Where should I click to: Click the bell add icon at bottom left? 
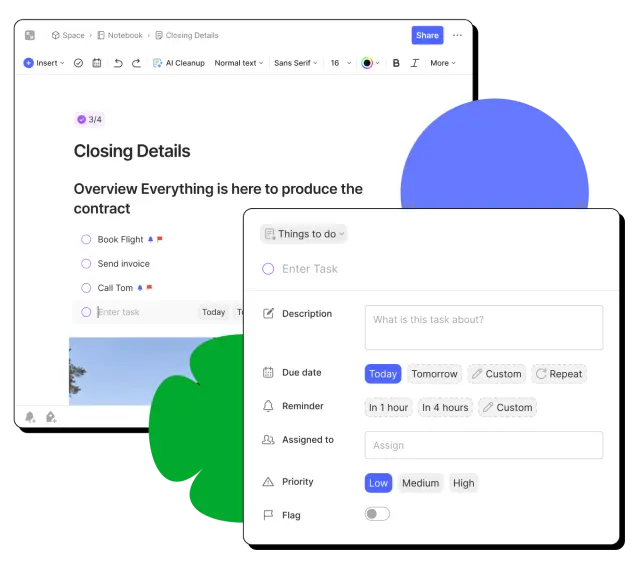[x=30, y=417]
